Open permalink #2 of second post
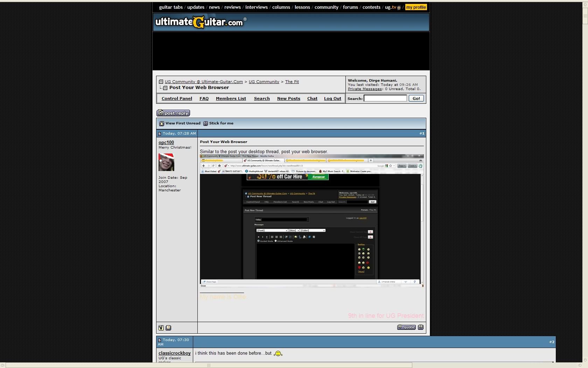 pyautogui.click(x=552, y=342)
